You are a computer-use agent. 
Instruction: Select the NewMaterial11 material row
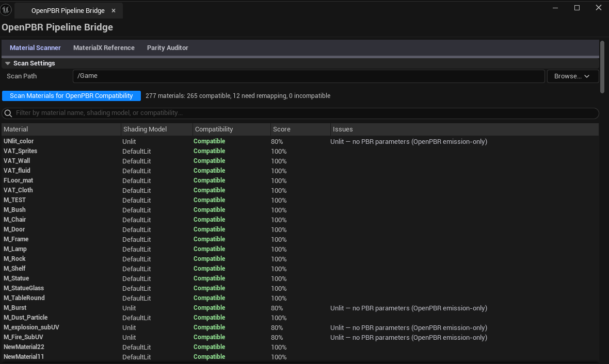(x=300, y=357)
